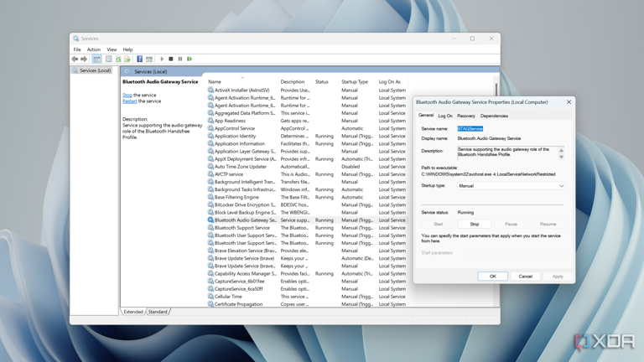The image size is (644, 362).
Task: Click the gear icon beside Cellular Time
Action: point(210,297)
